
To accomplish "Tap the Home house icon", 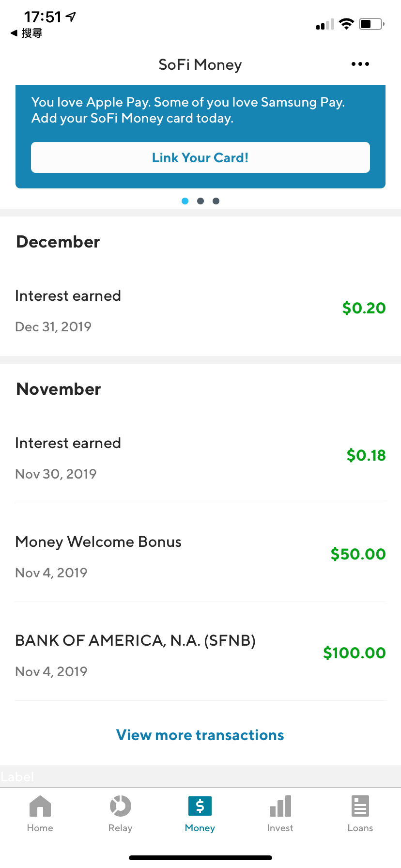I will coord(40,806).
